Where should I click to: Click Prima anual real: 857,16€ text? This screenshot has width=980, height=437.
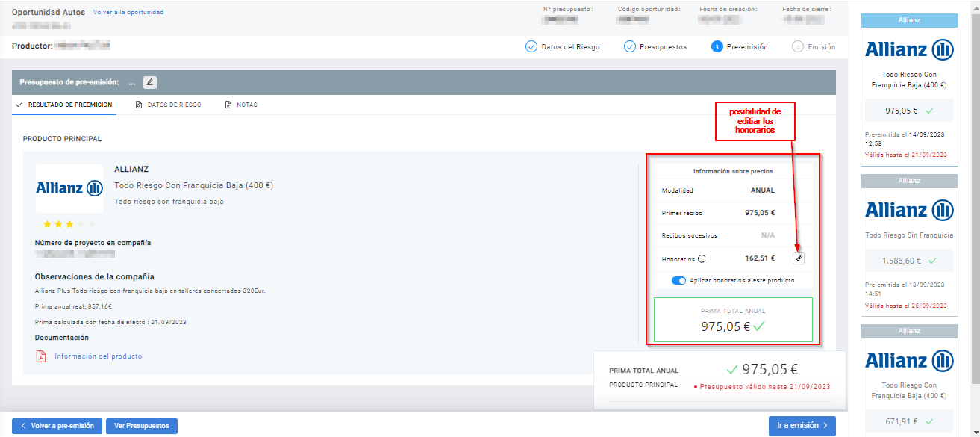[x=73, y=306]
